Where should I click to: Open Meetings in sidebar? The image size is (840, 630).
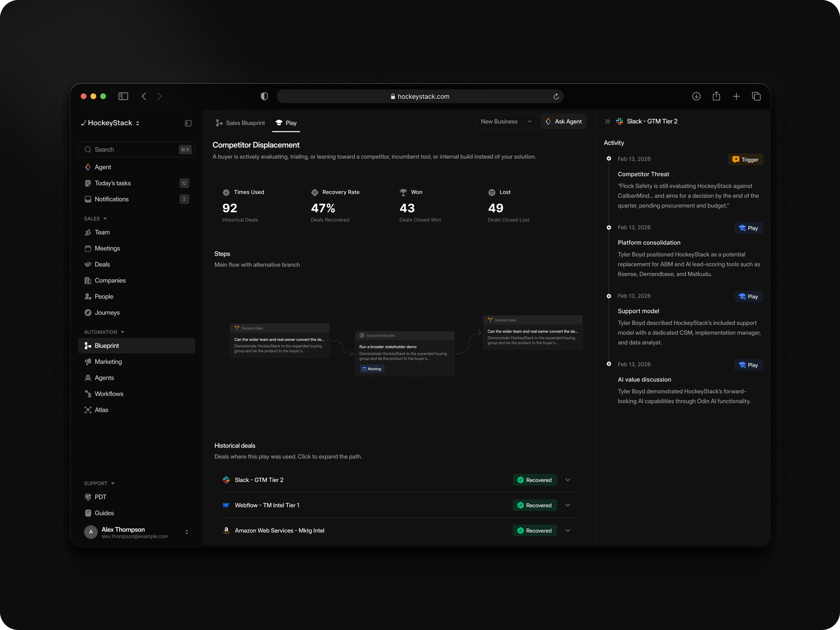pyautogui.click(x=136, y=248)
